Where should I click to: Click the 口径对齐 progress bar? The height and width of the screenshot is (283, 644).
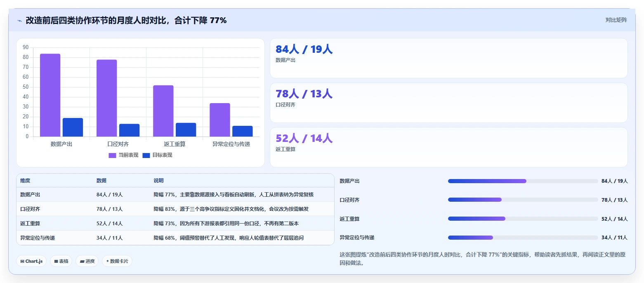(x=523, y=200)
